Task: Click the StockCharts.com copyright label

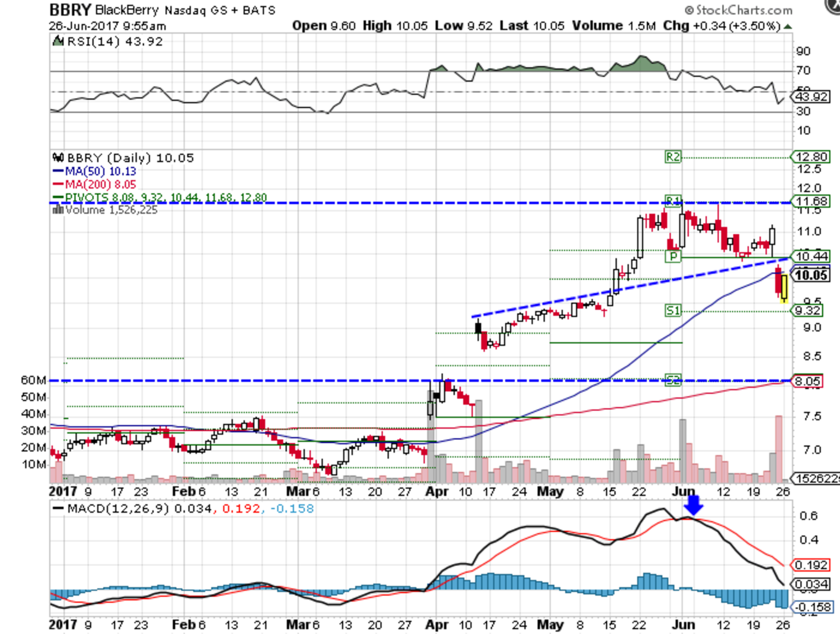Action: click(x=739, y=10)
